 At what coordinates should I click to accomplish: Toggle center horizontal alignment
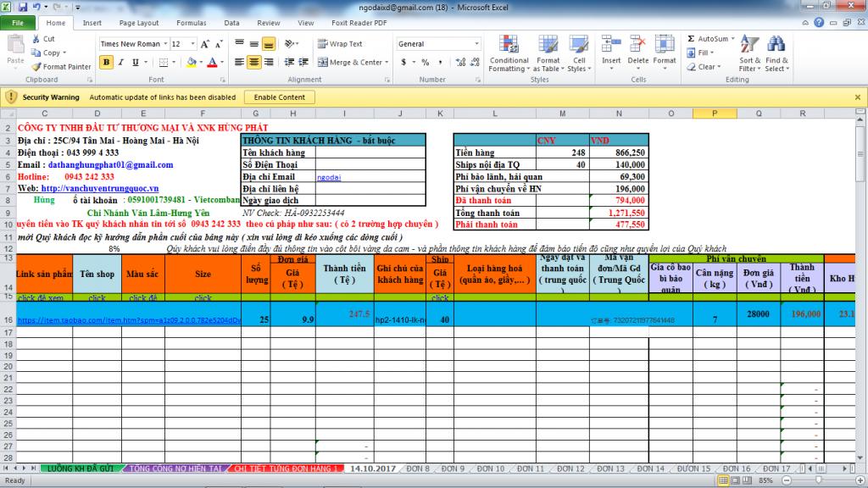coord(253,63)
